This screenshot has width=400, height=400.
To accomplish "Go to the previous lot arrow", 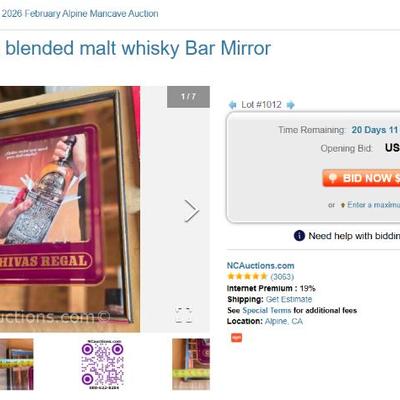I will (232, 105).
